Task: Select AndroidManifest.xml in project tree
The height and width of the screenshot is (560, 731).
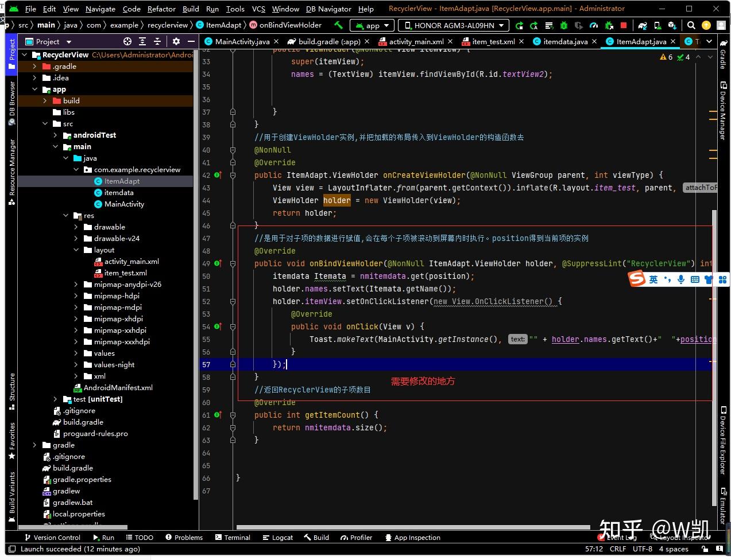Action: pos(118,388)
